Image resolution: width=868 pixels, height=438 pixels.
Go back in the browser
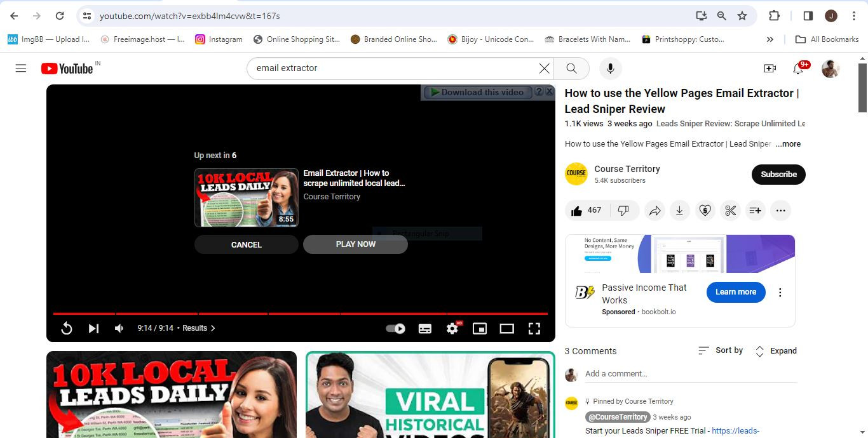tap(14, 16)
